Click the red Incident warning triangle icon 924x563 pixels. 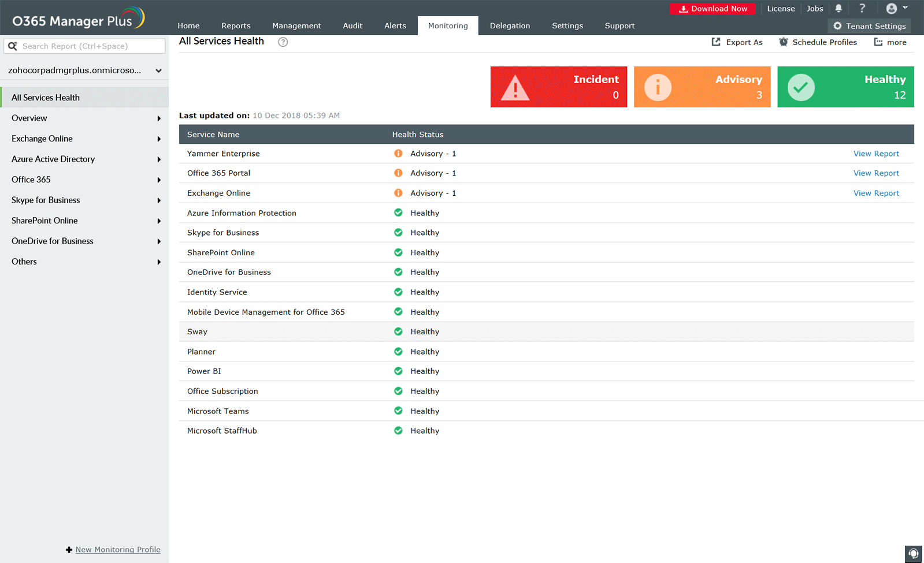pos(515,88)
